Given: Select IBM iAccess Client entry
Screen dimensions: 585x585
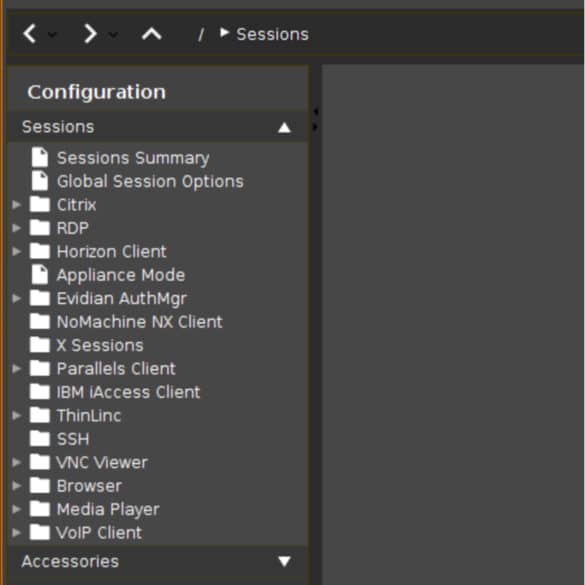Looking at the screenshot, I should tap(128, 392).
